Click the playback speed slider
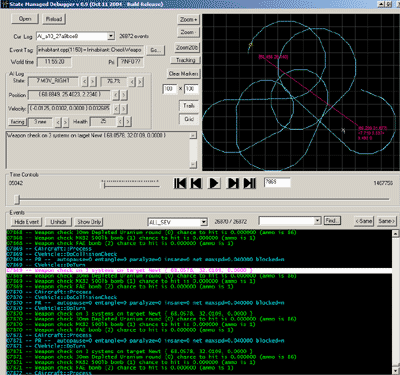 (131, 184)
